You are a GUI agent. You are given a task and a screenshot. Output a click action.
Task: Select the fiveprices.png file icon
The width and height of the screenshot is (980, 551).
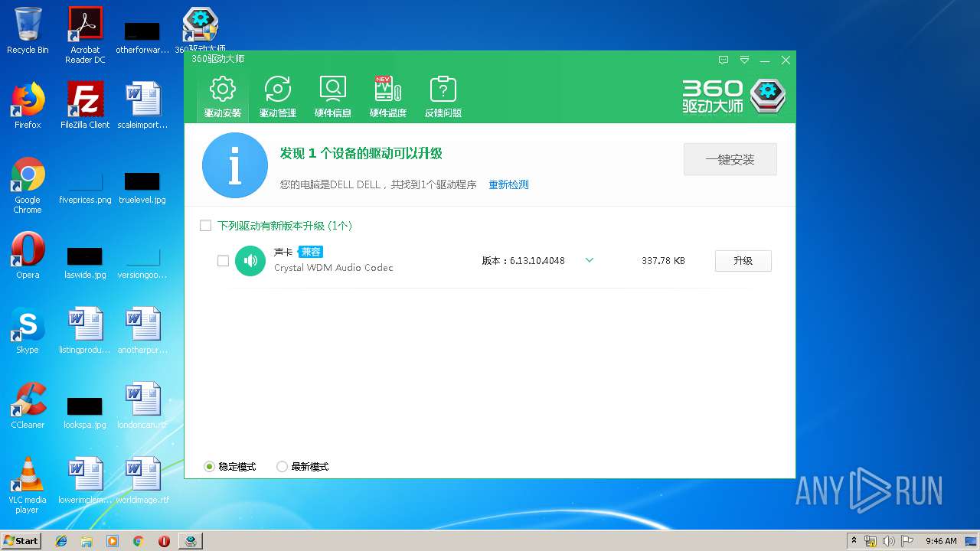click(85, 188)
